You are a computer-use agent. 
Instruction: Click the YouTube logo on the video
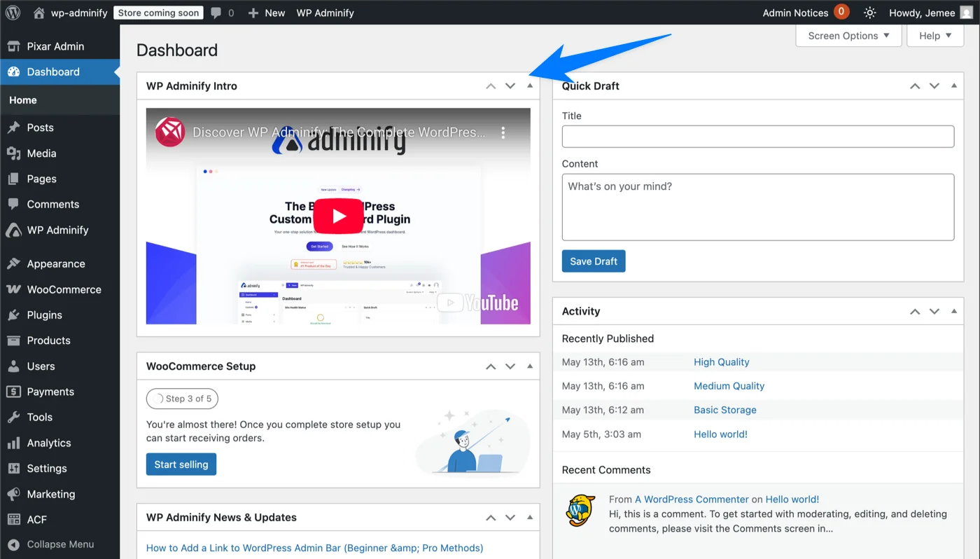point(479,303)
